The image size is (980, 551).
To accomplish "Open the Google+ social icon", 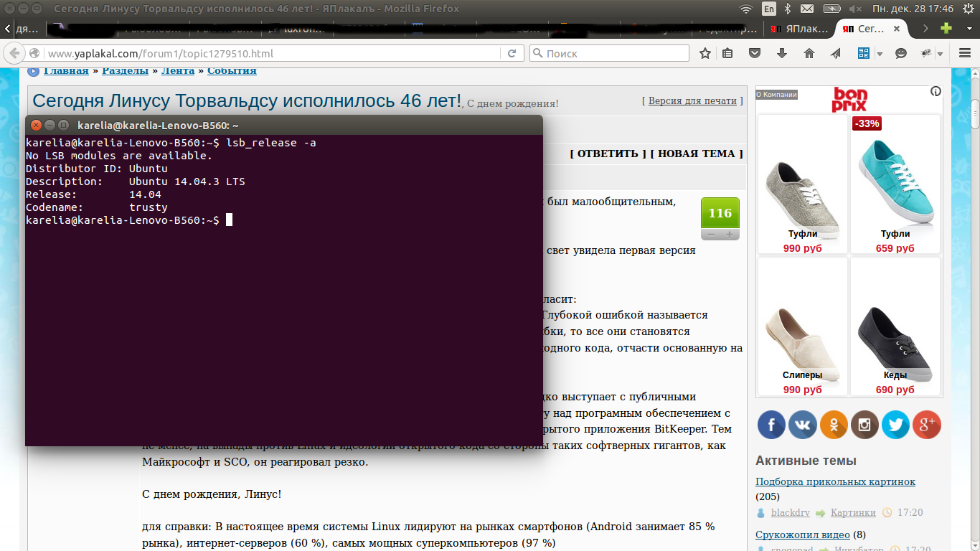I will pos(926,425).
